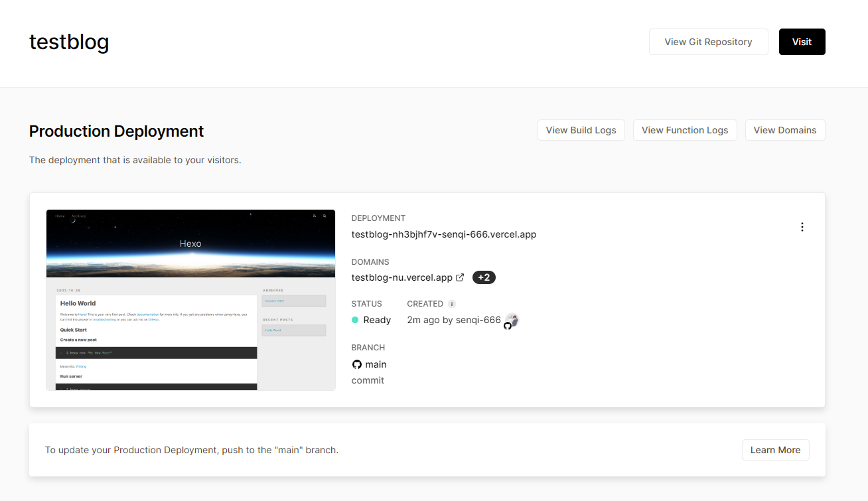868x501 pixels.
Task: Expand the +2 additional domains badge
Action: pyautogui.click(x=484, y=277)
